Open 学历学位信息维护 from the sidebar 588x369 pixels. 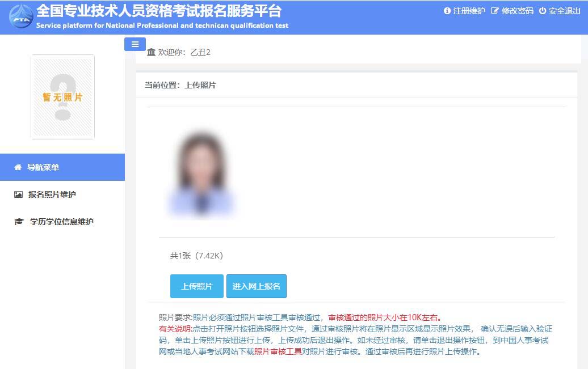tap(61, 222)
